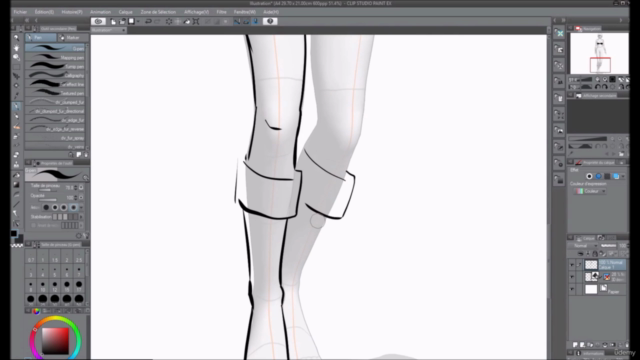
Task: Switch to the Marker sub tool tab
Action: [x=72, y=38]
